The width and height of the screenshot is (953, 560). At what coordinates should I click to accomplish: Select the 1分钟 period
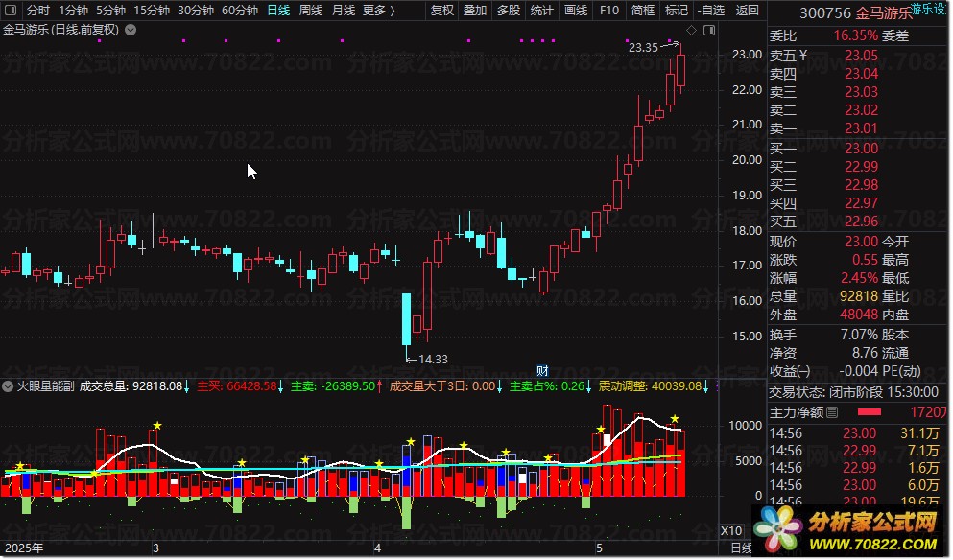pos(74,11)
